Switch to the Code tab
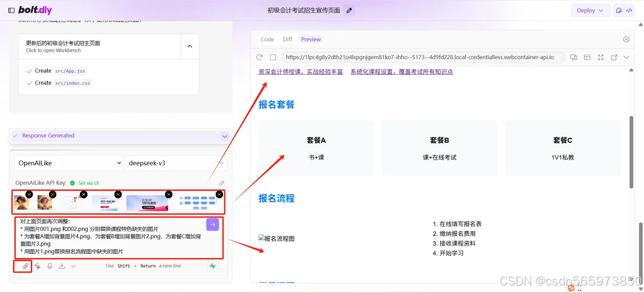This screenshot has height=293, width=644. tap(267, 39)
